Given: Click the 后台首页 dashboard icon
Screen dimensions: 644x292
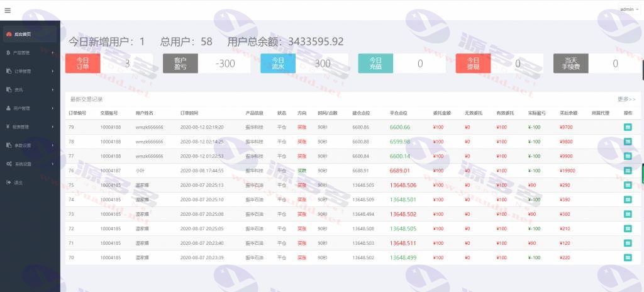Looking at the screenshot, I should [x=9, y=34].
